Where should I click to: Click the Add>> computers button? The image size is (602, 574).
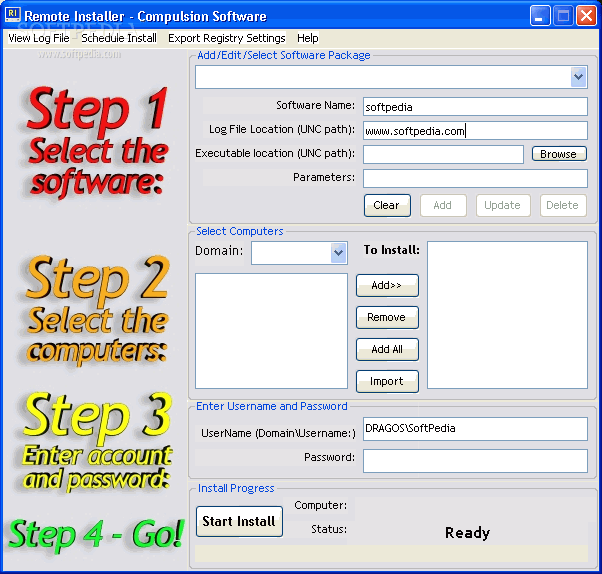click(387, 285)
